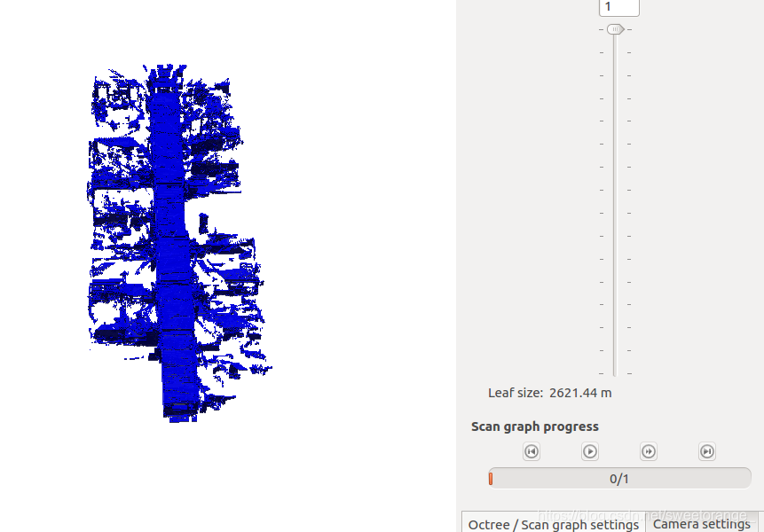Play the scan graph progress

click(589, 451)
